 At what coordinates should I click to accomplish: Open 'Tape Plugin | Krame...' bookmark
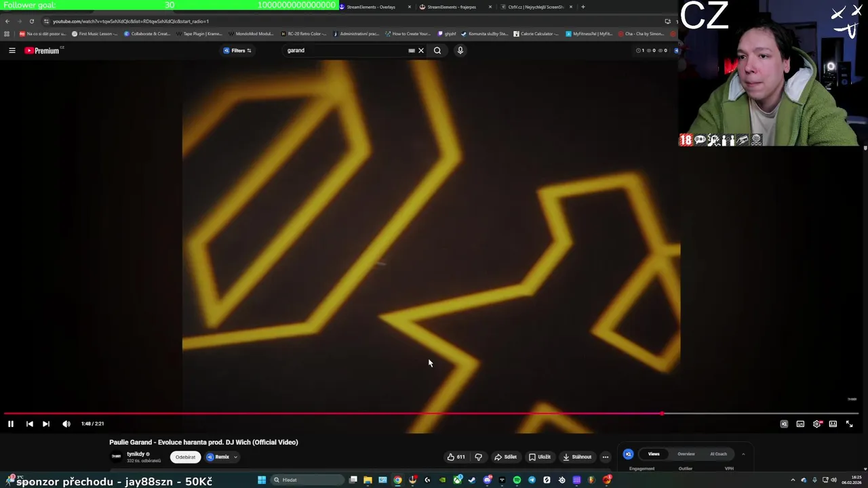[x=199, y=33]
